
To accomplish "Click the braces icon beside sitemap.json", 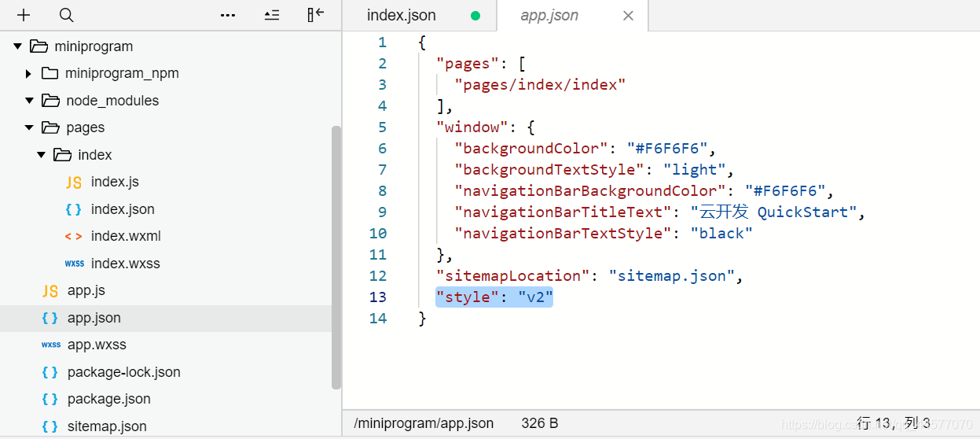I will 50,426.
